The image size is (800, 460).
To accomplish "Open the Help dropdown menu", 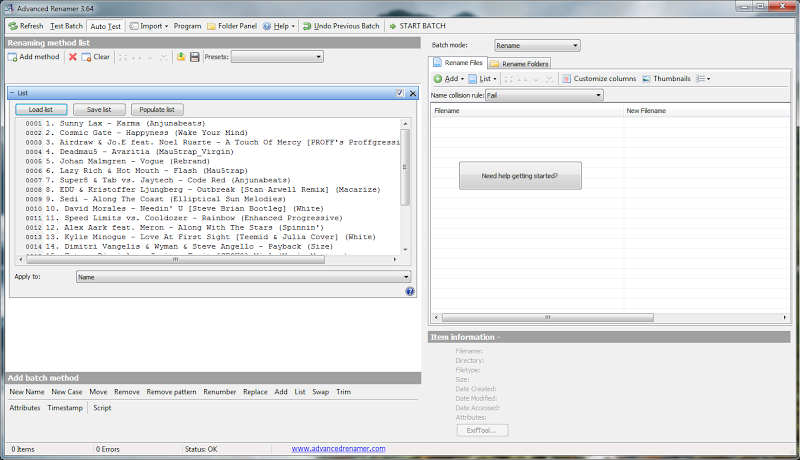I will (x=279, y=26).
